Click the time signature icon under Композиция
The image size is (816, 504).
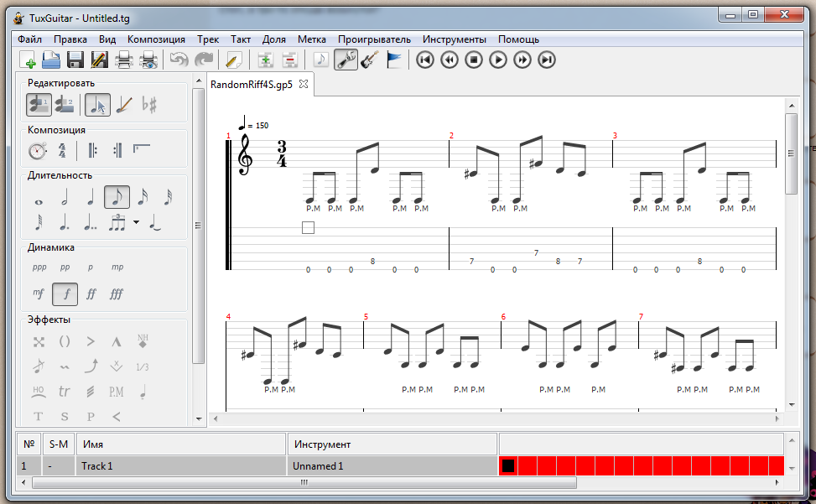tap(62, 151)
